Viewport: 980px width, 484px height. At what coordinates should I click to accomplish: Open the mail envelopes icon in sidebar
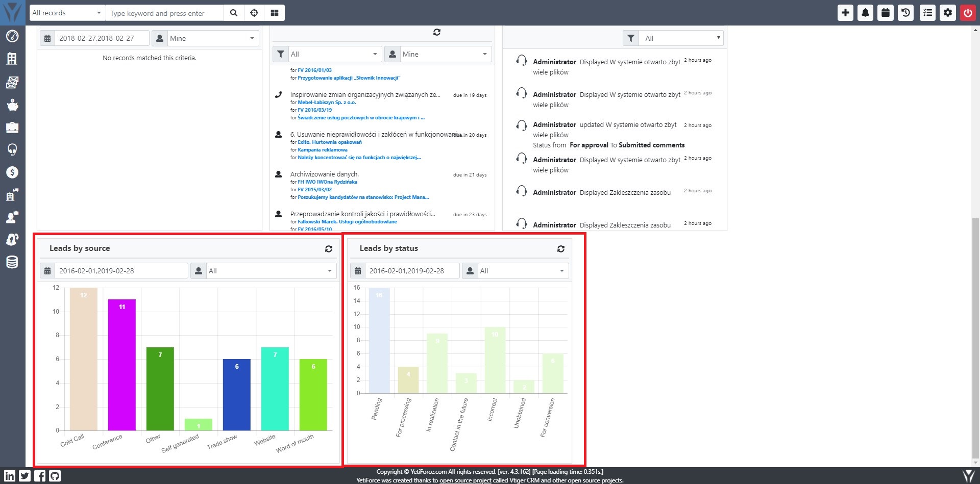coord(12,82)
